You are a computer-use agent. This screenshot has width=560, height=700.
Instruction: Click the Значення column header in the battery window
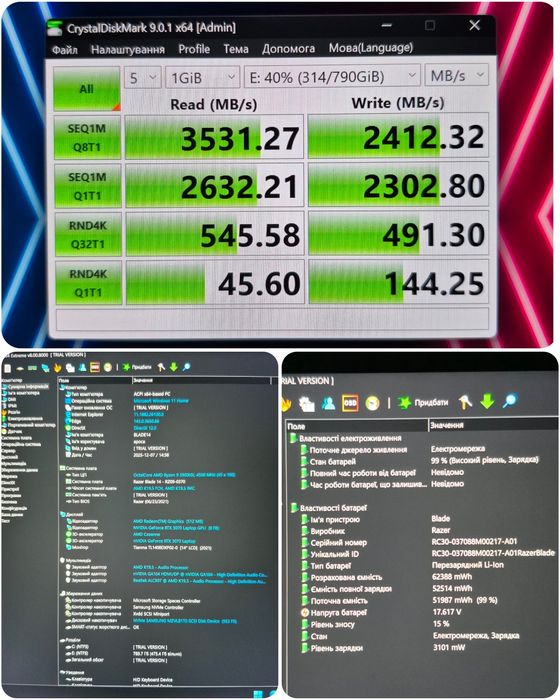[x=493, y=425]
